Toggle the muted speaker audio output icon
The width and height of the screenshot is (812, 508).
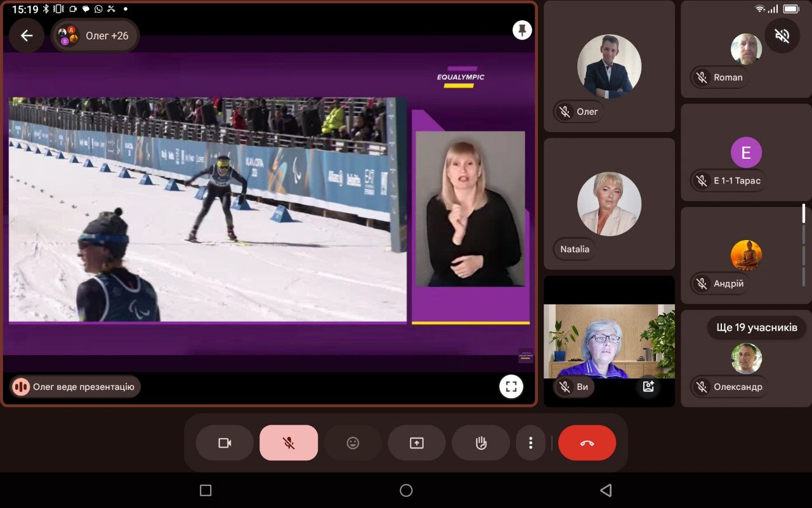tap(782, 36)
